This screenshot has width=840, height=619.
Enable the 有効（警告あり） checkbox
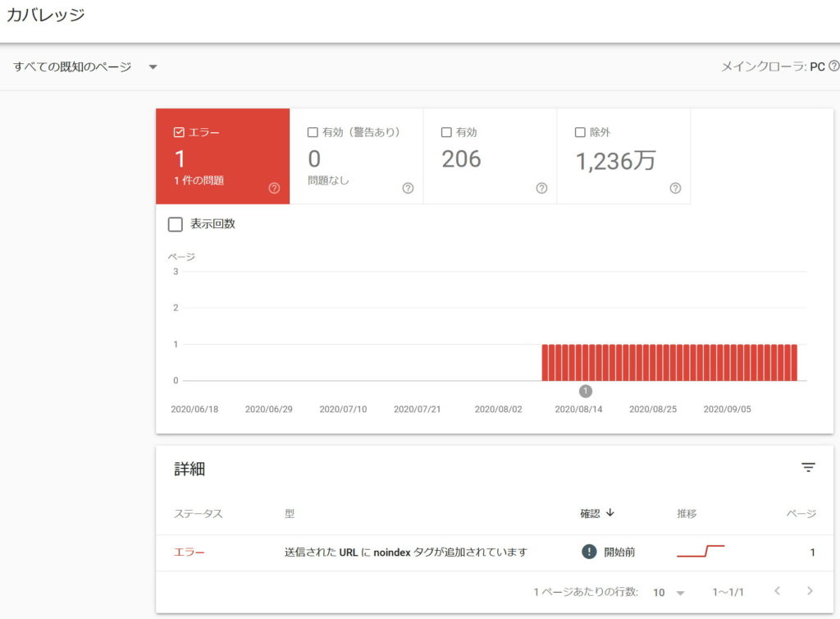pyautogui.click(x=313, y=132)
